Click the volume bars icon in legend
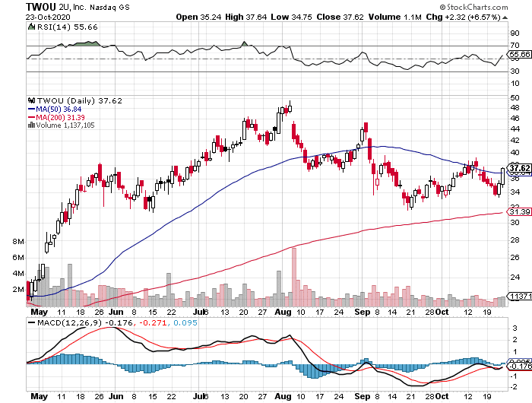 coord(32,125)
